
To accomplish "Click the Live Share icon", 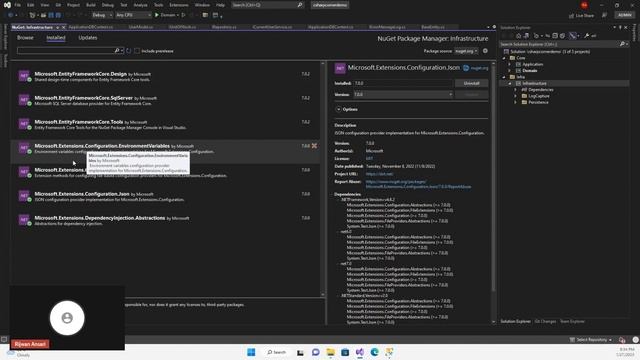I will pos(571,16).
